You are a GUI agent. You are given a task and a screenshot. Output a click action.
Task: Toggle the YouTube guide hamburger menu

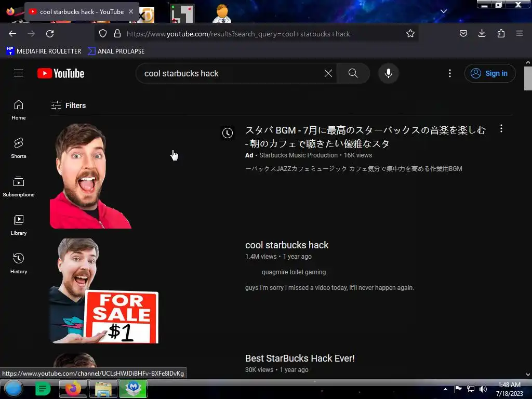pyautogui.click(x=19, y=73)
